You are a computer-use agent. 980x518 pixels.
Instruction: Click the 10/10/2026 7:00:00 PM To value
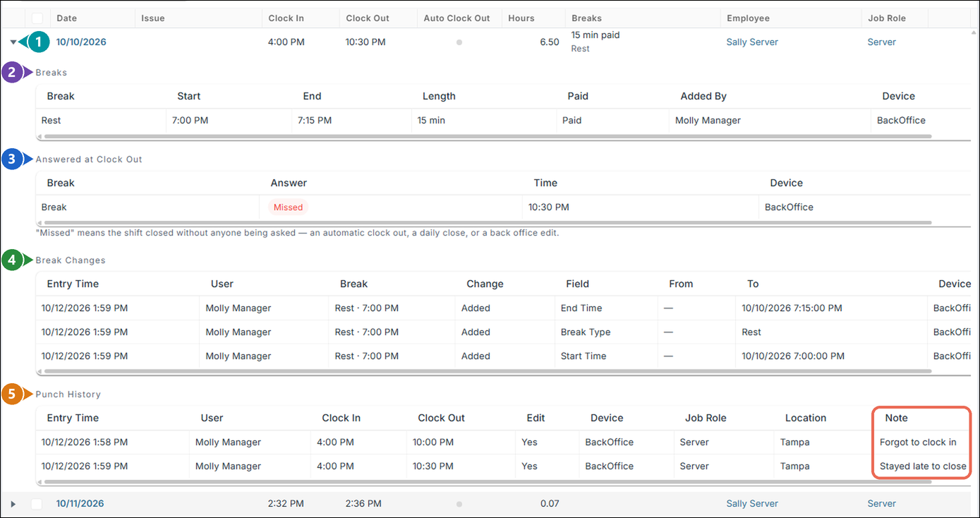click(793, 356)
